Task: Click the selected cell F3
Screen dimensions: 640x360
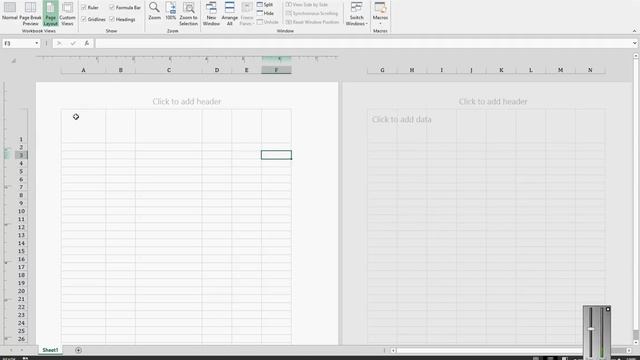Action: [x=276, y=155]
